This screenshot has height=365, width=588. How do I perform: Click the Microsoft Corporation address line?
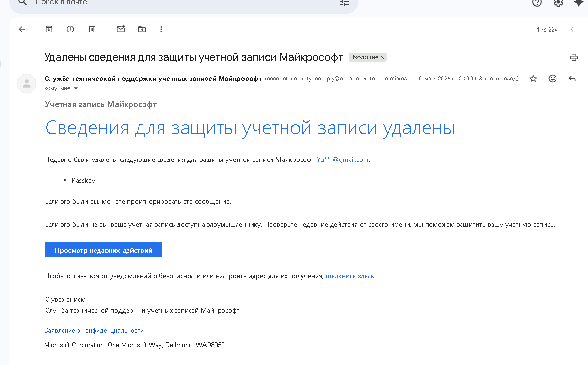[134, 345]
